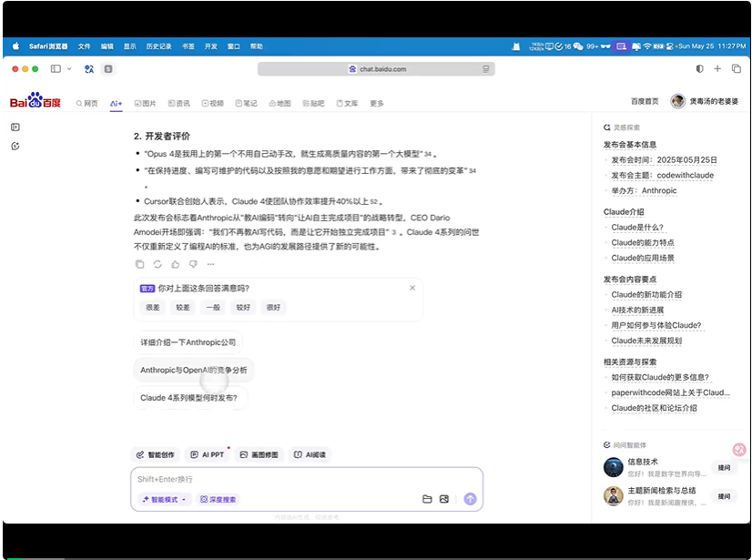Click the Wi-Fi status icon
Screen dimensions: 752x560
tap(647, 46)
